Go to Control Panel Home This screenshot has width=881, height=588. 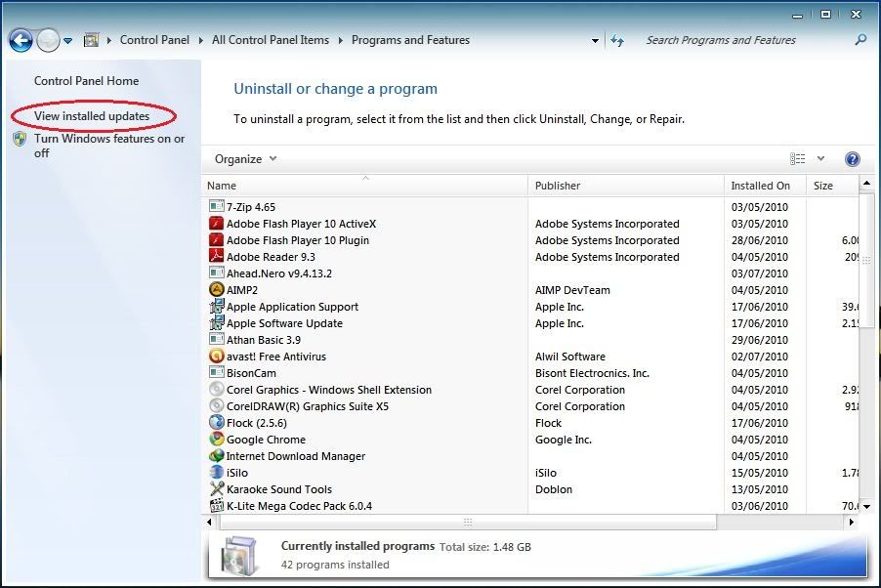(86, 81)
